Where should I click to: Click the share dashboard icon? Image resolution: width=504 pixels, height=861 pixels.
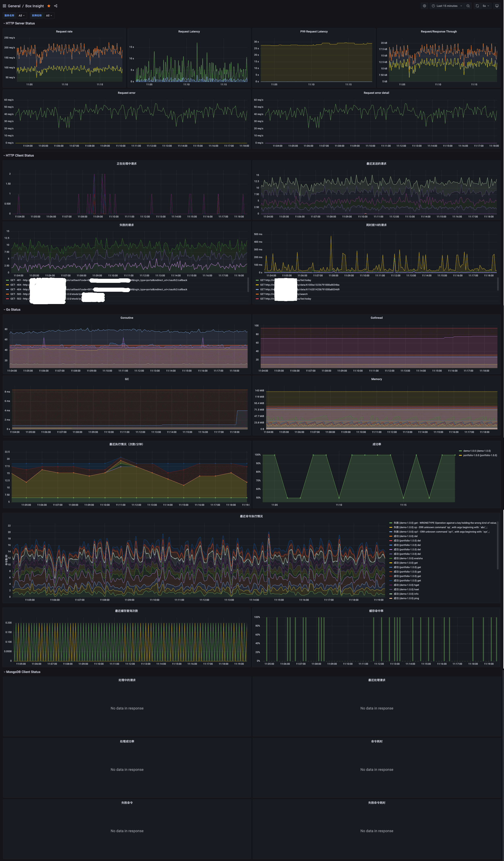click(x=56, y=6)
